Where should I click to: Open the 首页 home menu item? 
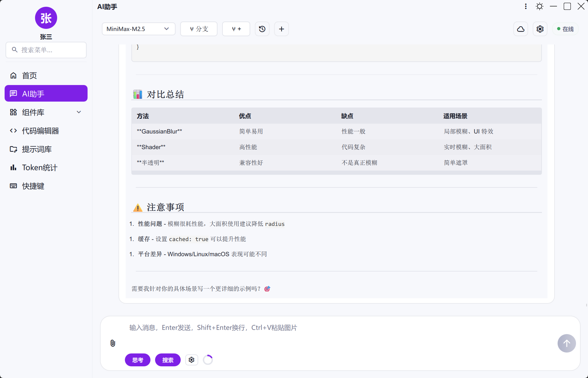coord(46,75)
